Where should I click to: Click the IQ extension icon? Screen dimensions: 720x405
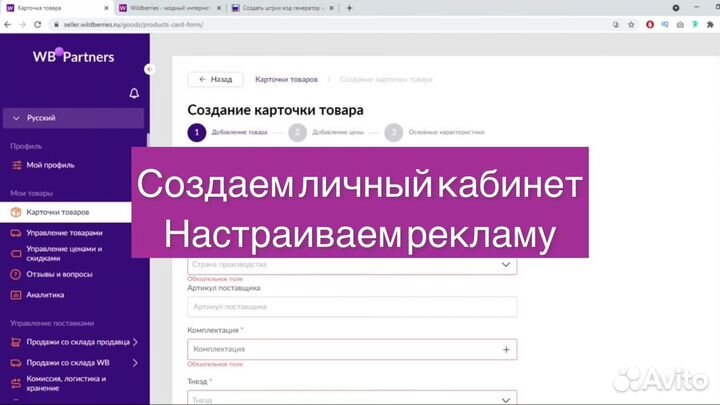[665, 24]
